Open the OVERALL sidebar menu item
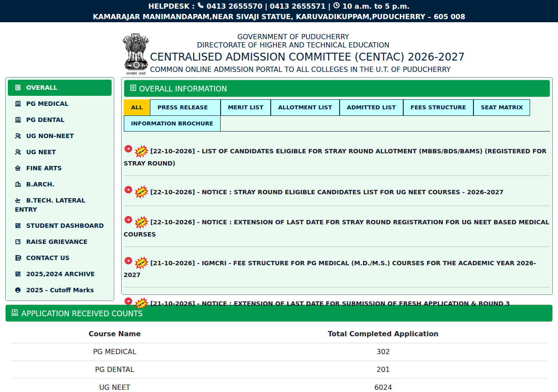 (x=60, y=88)
